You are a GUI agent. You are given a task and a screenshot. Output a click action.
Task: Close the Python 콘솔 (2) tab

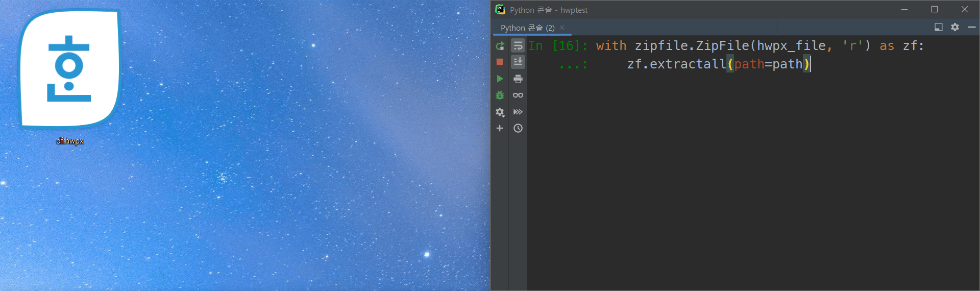(x=562, y=28)
